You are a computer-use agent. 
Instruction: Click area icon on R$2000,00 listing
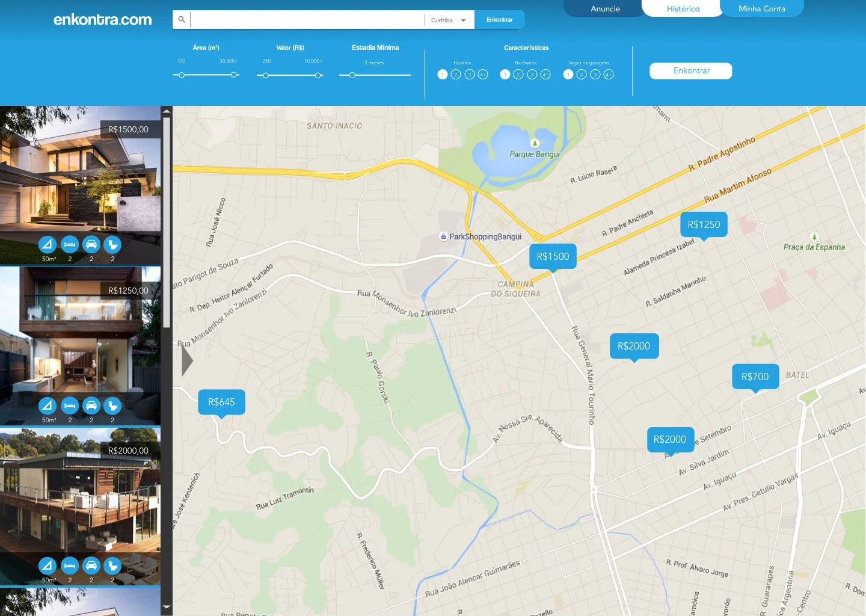coord(48,565)
